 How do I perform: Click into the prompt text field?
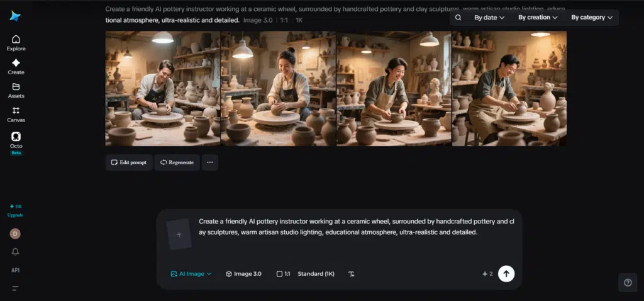356,227
